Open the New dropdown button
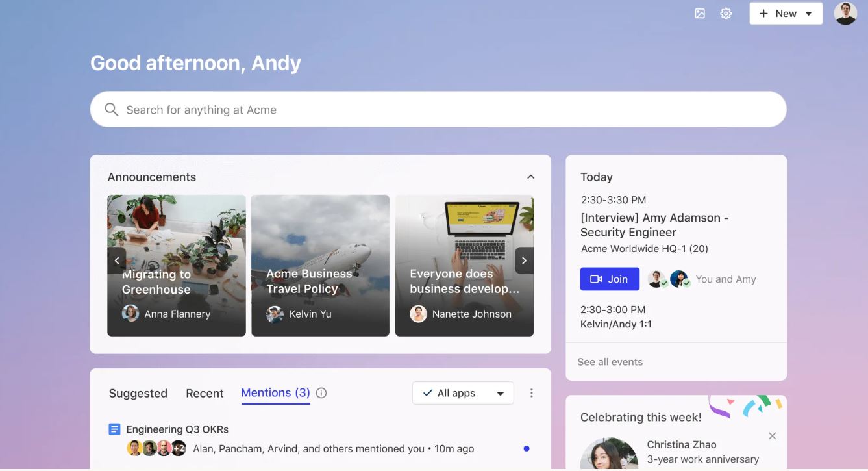868x471 pixels. (786, 14)
